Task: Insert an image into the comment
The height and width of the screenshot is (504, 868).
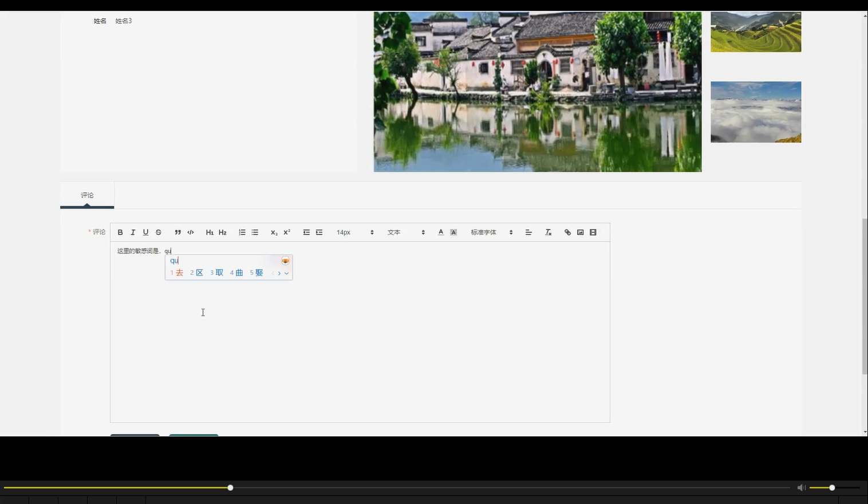Action: pyautogui.click(x=580, y=232)
